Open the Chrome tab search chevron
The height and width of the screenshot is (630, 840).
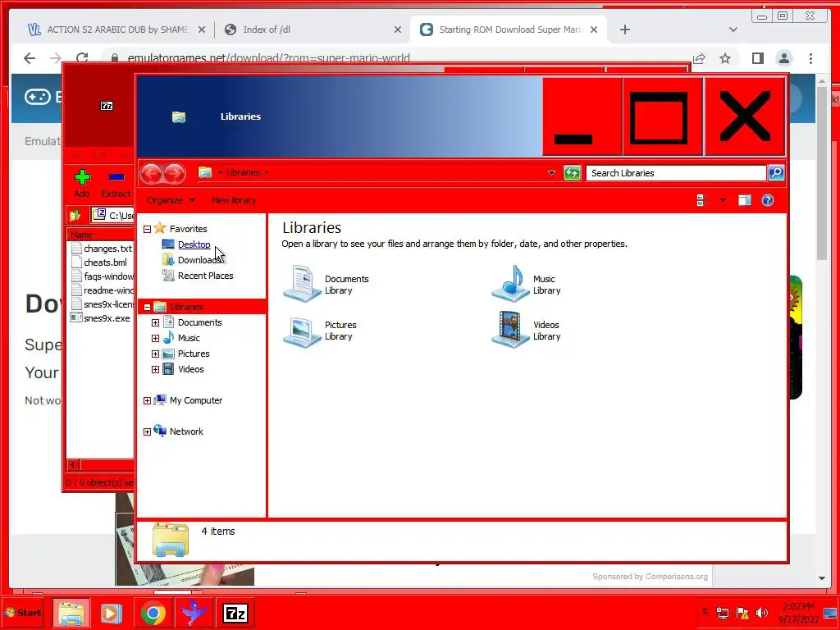coord(733,30)
